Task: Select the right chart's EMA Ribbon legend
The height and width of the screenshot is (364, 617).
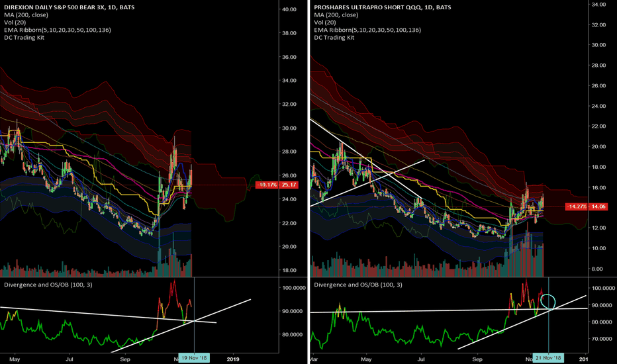Action: [367, 30]
